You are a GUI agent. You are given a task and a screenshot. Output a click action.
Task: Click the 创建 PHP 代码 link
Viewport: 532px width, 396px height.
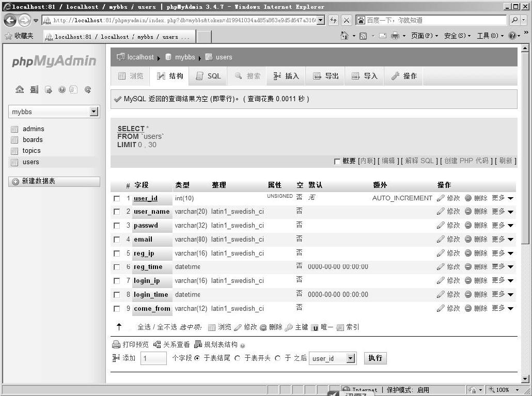coord(466,161)
